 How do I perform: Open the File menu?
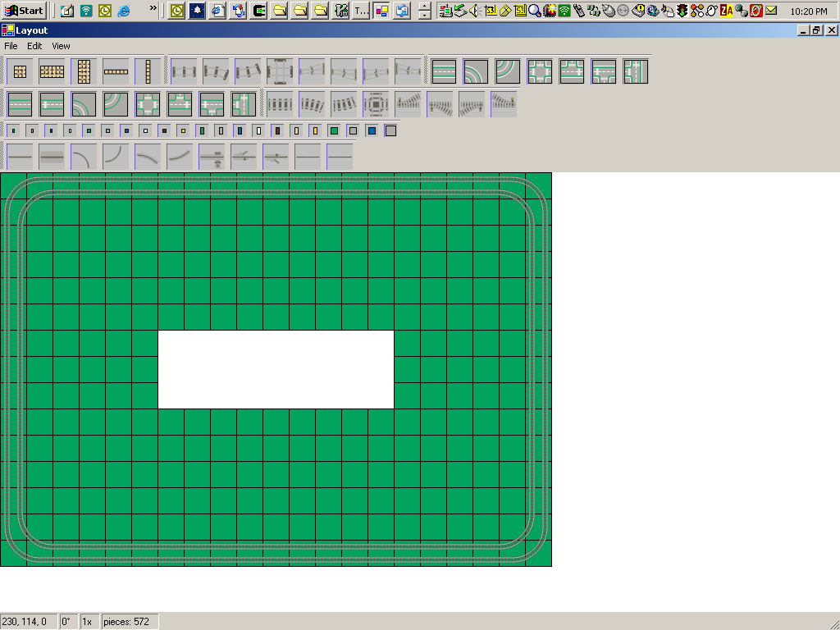coord(11,46)
